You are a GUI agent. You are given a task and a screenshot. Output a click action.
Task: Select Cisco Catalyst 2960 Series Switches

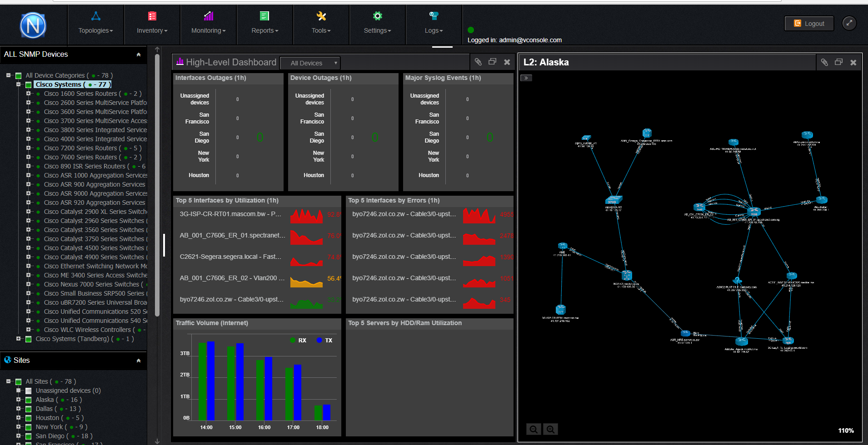tap(95, 221)
